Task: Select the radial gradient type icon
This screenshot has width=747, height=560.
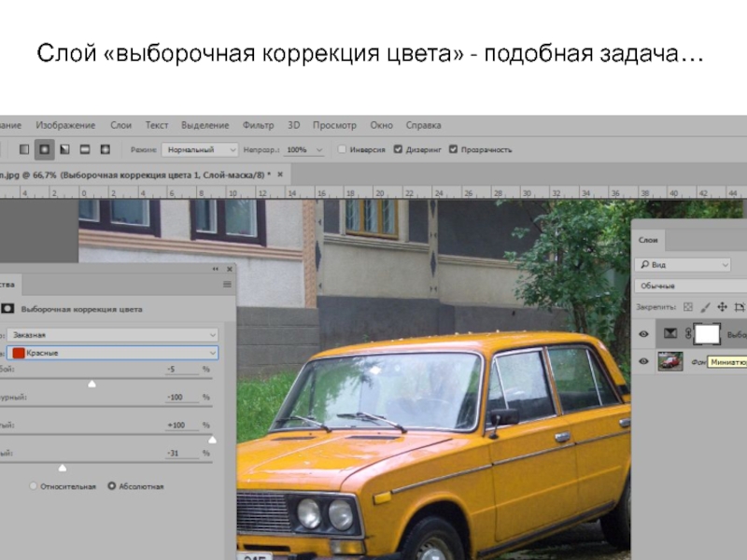Action: coord(44,149)
